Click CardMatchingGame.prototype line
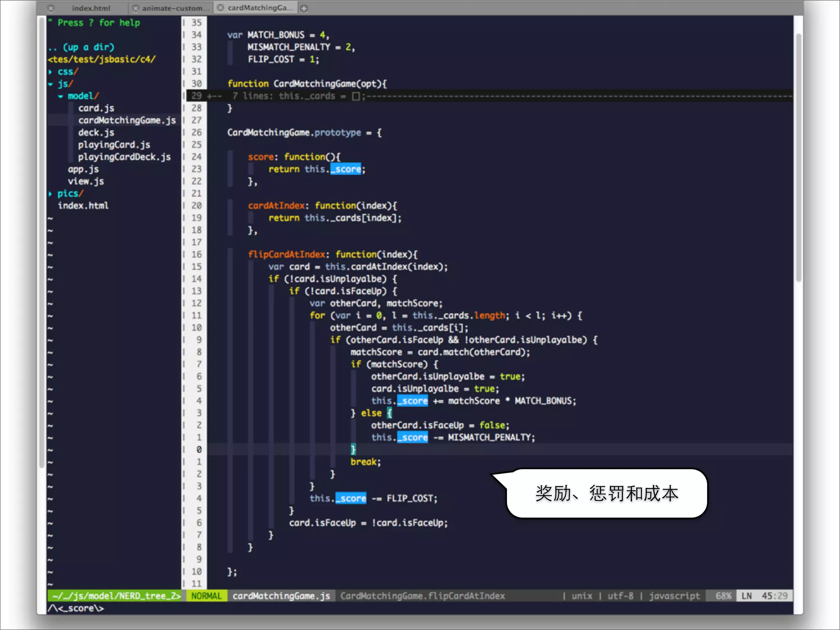This screenshot has width=840, height=630. 304,132
